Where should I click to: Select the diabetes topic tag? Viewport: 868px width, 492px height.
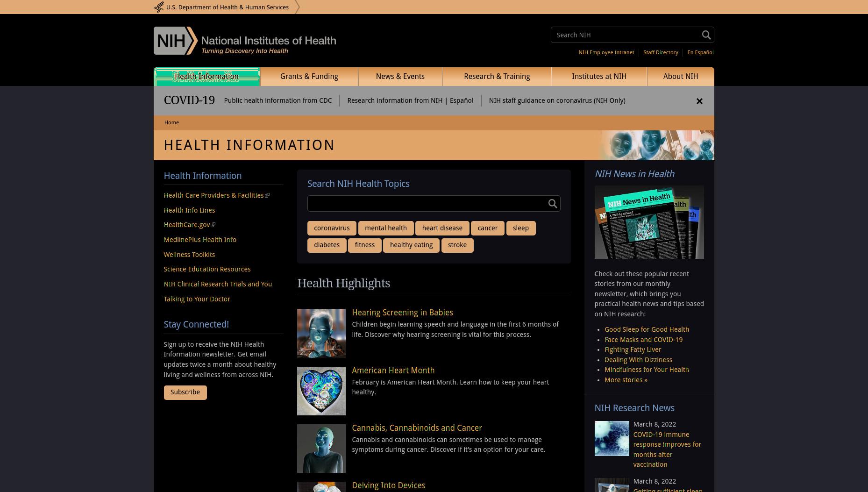[327, 245]
